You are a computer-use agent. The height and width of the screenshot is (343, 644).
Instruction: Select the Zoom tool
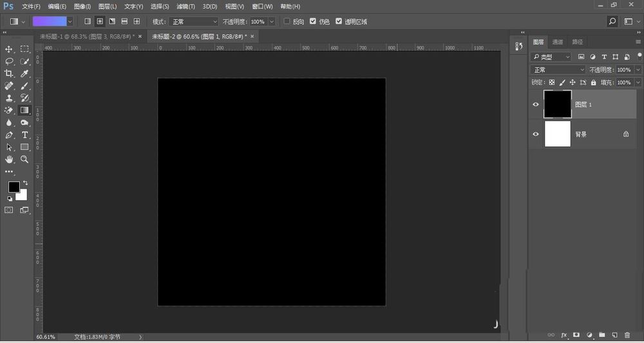point(24,160)
